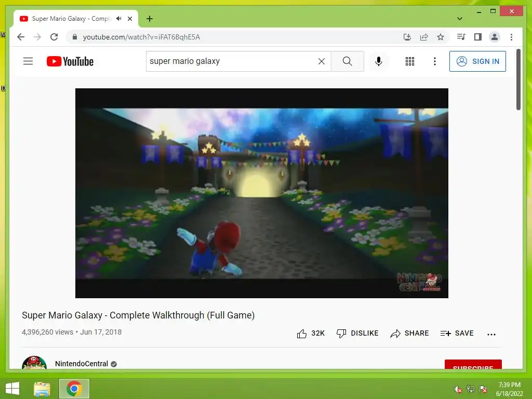Image resolution: width=532 pixels, height=399 pixels.
Task: Bookmark this tab with the star
Action: click(441, 37)
